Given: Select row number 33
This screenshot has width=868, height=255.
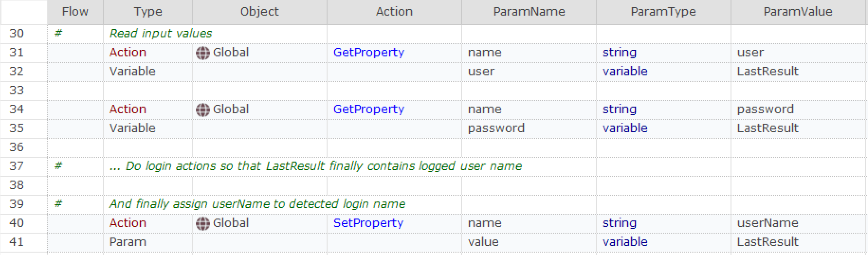Looking at the screenshot, I should [17, 91].
